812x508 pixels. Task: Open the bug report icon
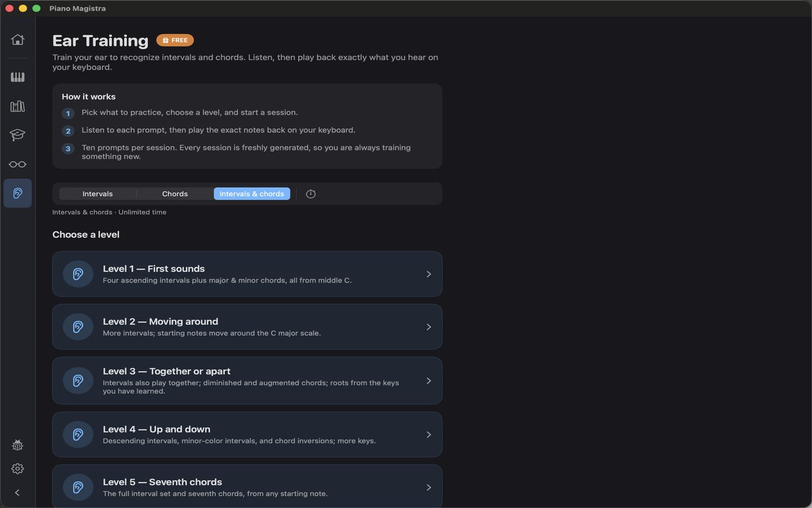pyautogui.click(x=17, y=445)
